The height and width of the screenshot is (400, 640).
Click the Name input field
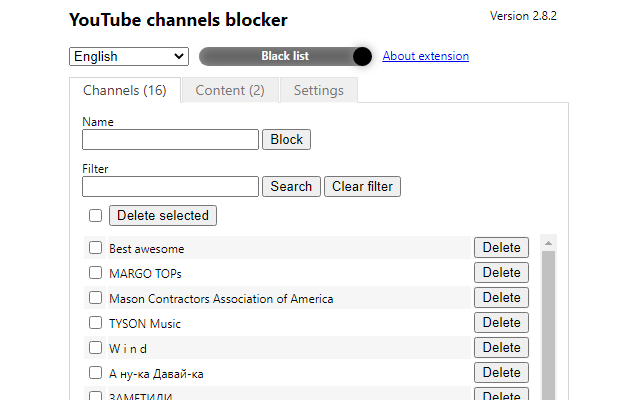(170, 139)
